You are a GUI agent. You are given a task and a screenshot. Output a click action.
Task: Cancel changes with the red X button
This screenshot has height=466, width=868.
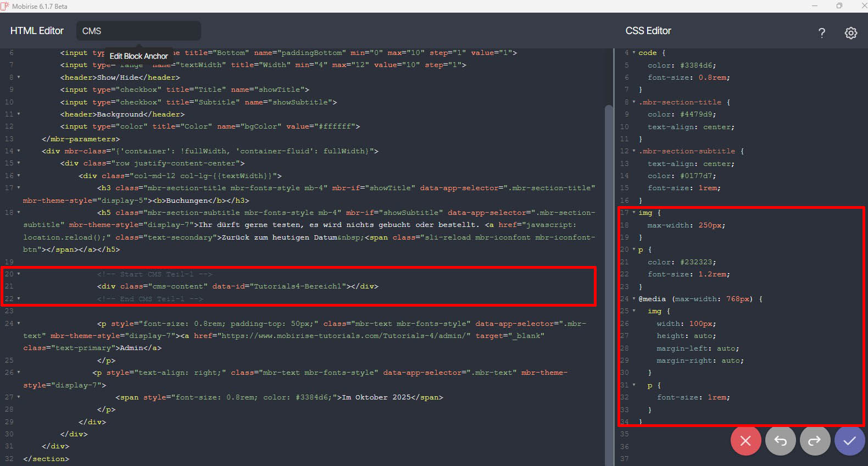[x=745, y=441]
